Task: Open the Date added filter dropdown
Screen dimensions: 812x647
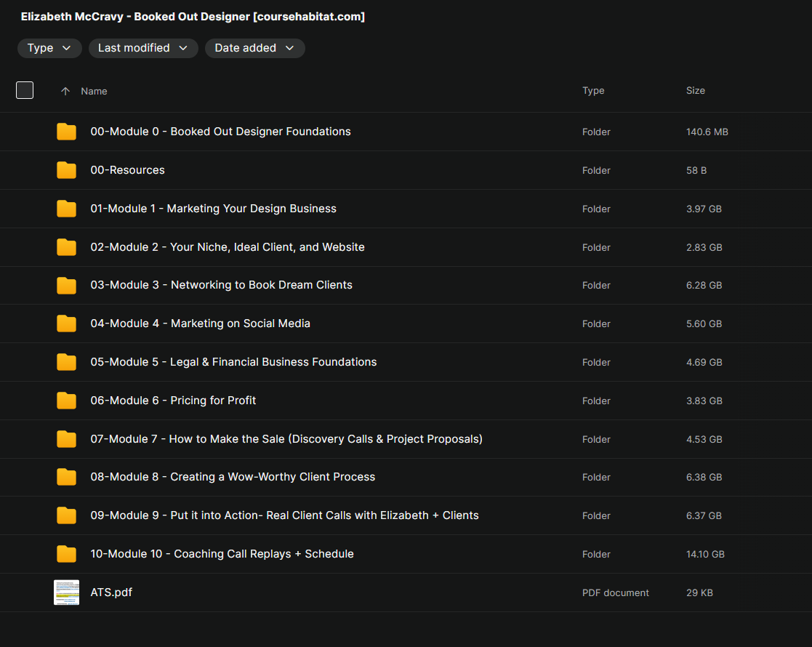Action: pos(254,48)
